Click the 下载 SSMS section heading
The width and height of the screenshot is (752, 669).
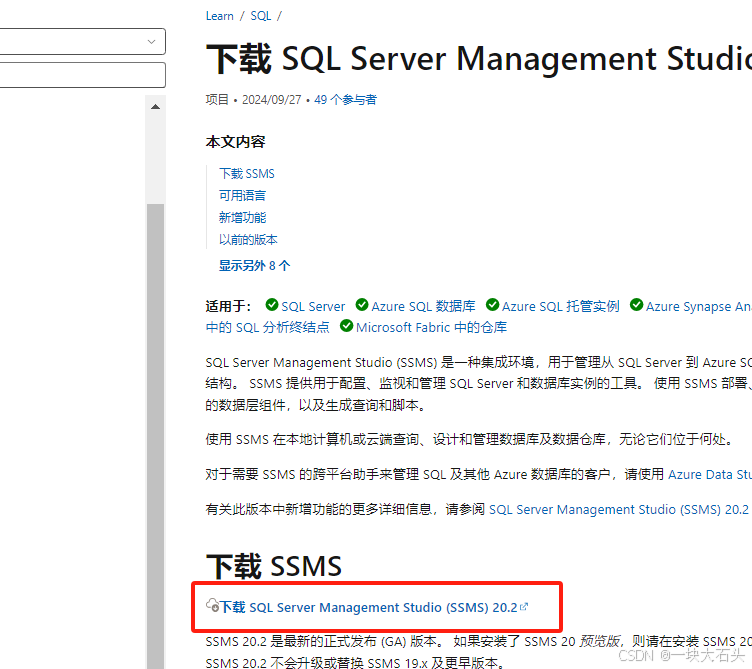pyautogui.click(x=274, y=566)
